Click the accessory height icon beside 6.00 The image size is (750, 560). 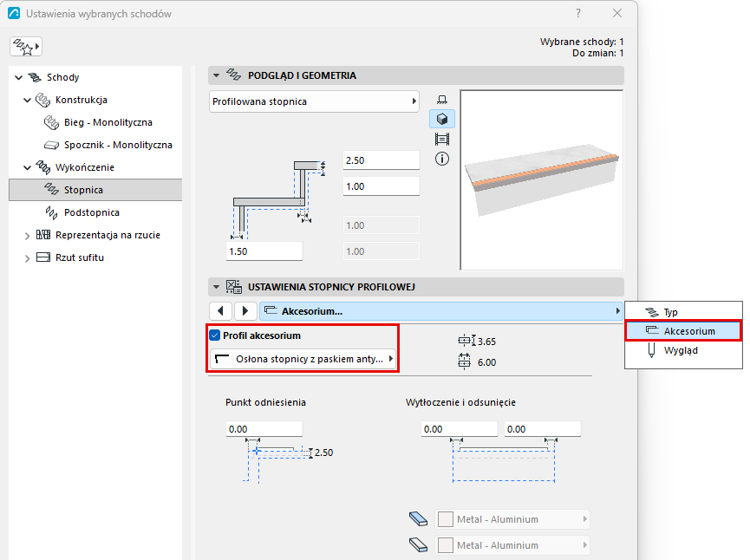[464, 361]
